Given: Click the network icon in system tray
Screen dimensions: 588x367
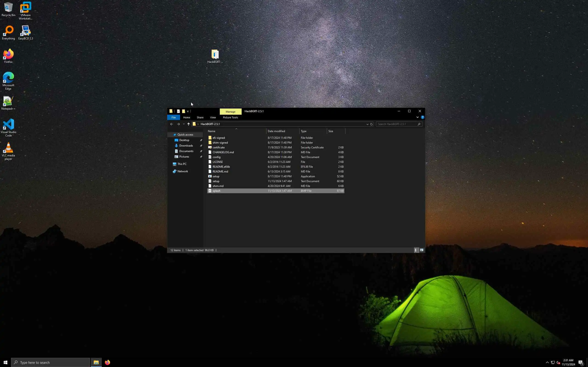Looking at the screenshot, I should pos(553,362).
